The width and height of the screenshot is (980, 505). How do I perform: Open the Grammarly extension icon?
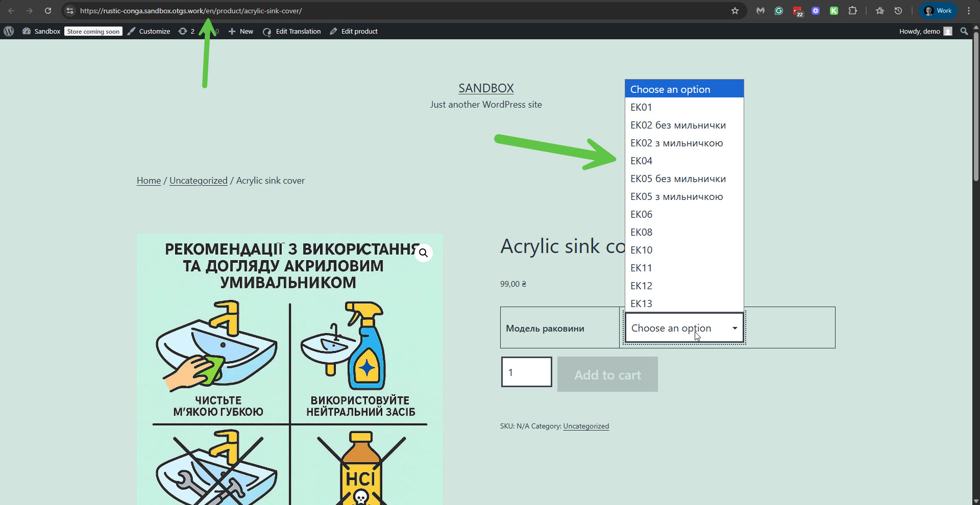pyautogui.click(x=778, y=11)
